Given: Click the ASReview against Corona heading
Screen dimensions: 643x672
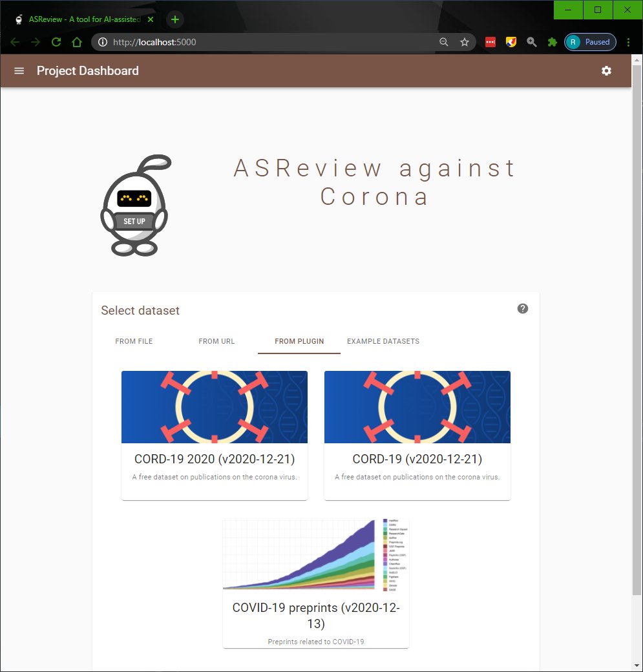Looking at the screenshot, I should [374, 182].
